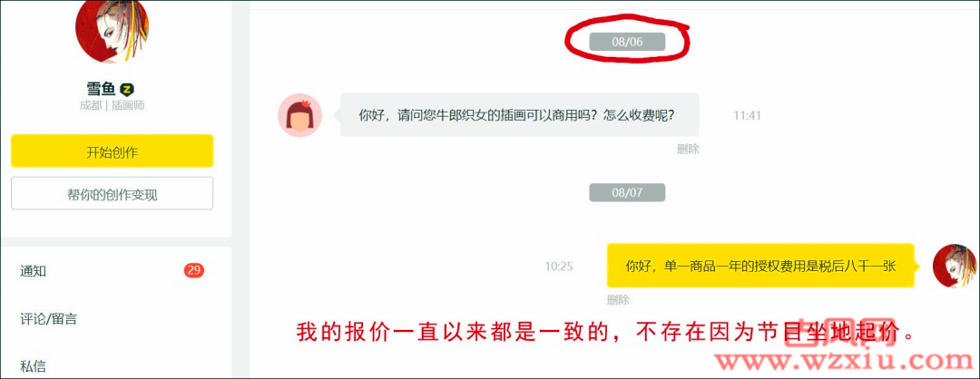Click the red 29 notification badge
This screenshot has height=379, width=980.
click(194, 270)
